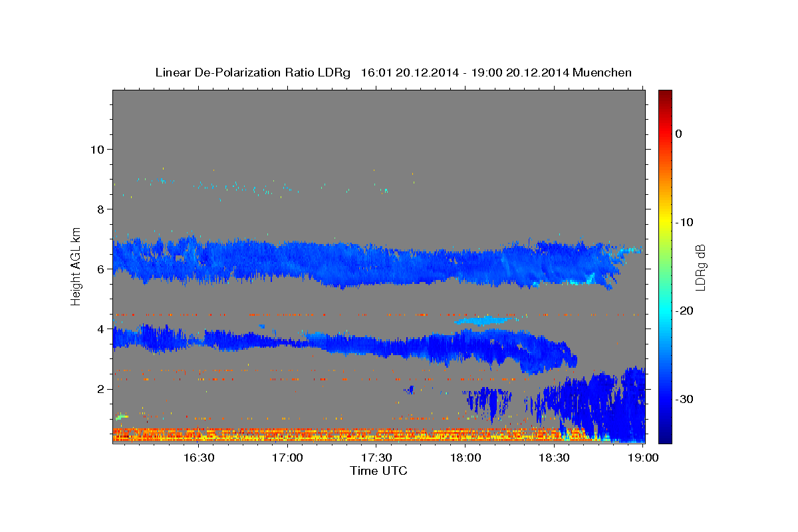Click the height tick label 10
The height and width of the screenshot is (532, 798).
(x=96, y=149)
